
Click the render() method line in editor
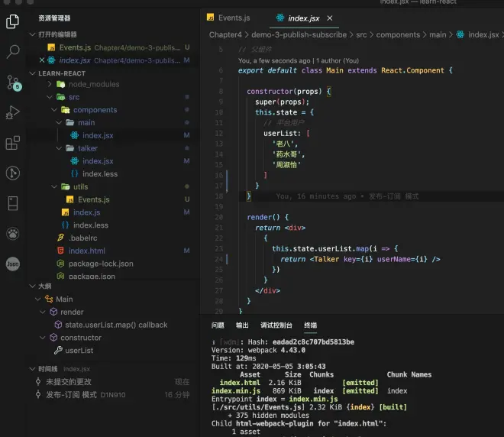pyautogui.click(x=267, y=217)
